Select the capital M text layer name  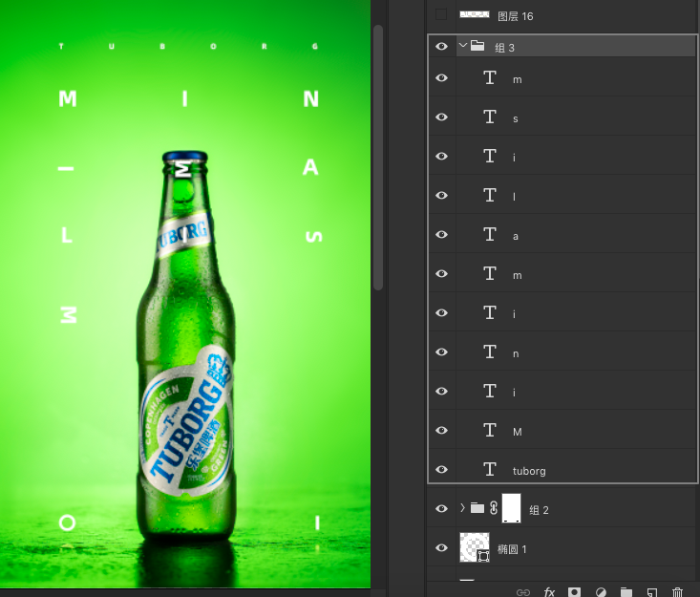[517, 432]
